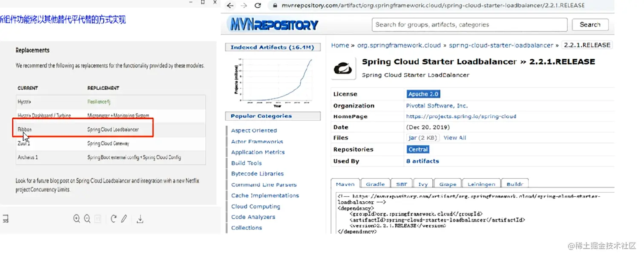The width and height of the screenshot is (644, 258).
Task: Open the projects.spring.io homepage link
Action: [461, 116]
